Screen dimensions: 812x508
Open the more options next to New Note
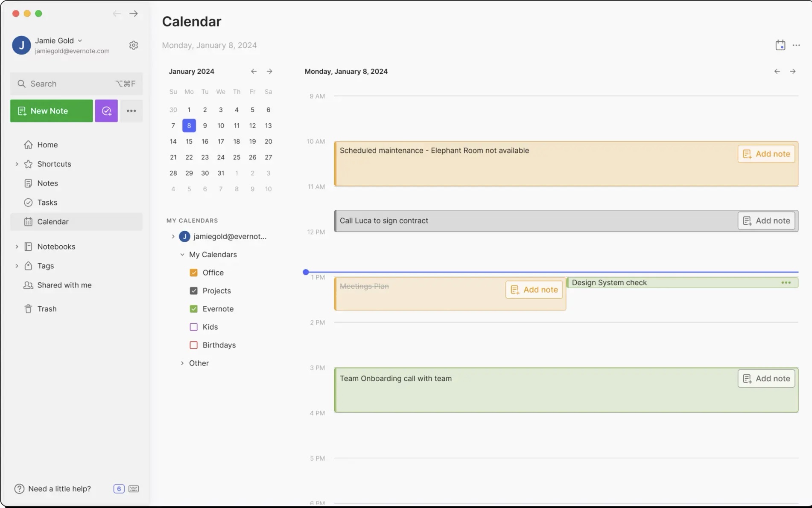tap(131, 111)
